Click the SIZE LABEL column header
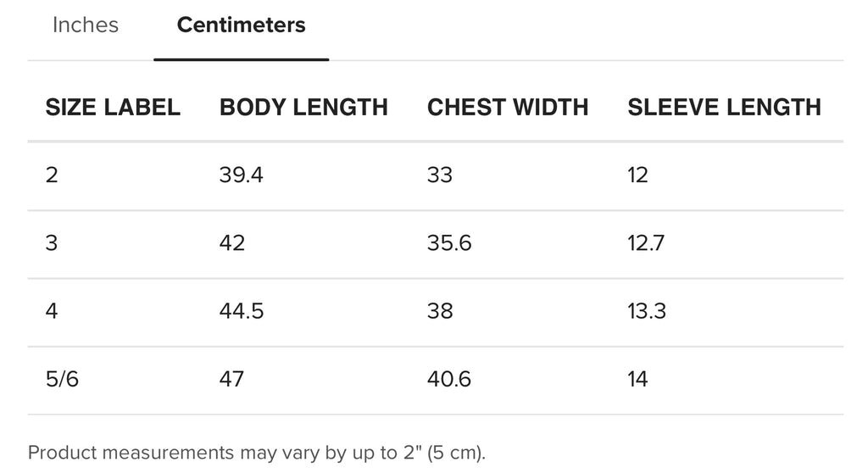The width and height of the screenshot is (868, 473). [x=113, y=107]
